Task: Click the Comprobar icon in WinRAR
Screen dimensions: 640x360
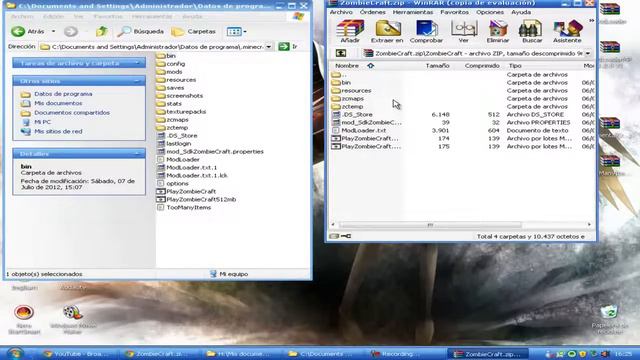Action: coord(426,31)
